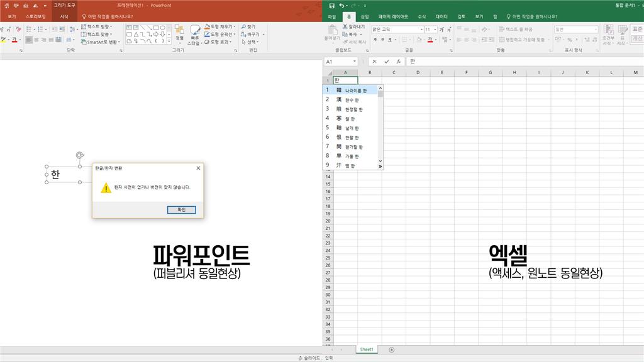Click PowerPoint Tell Me search box
Viewport: 644px width, 362px height.
(x=108, y=17)
